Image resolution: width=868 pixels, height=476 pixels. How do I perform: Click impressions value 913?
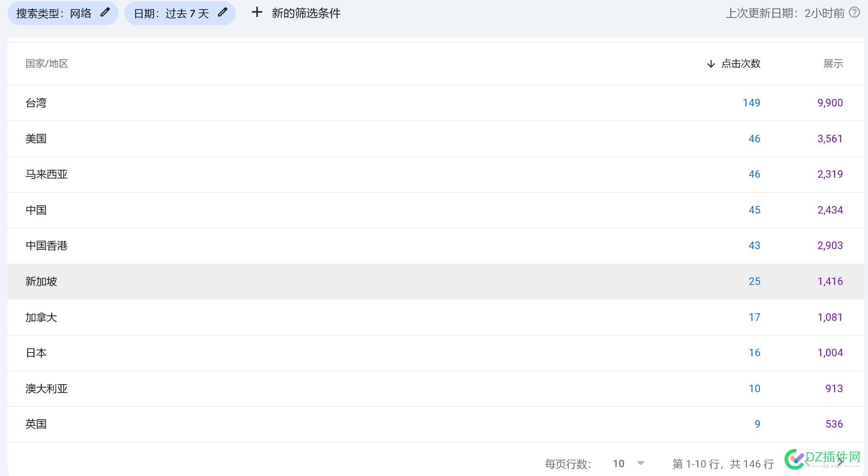[x=834, y=389]
